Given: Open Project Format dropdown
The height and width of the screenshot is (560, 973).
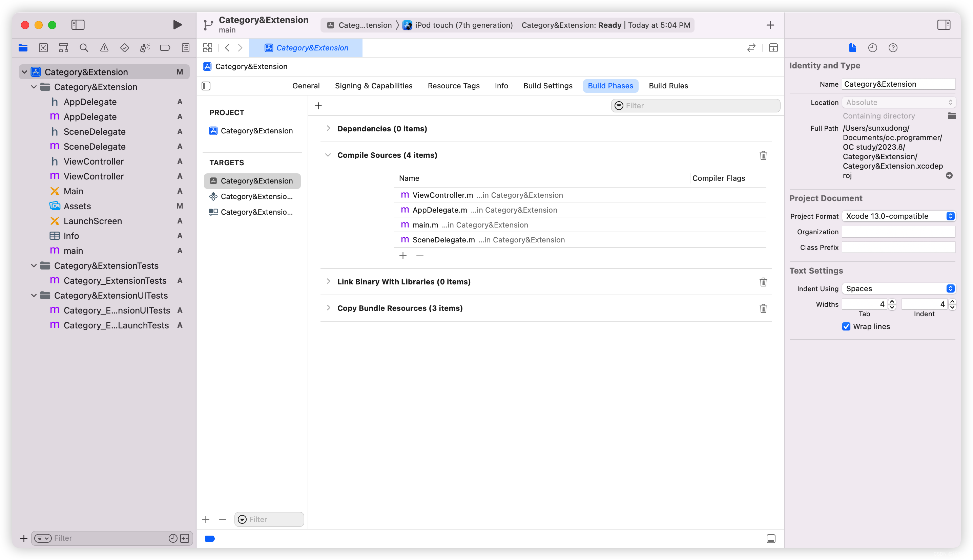Looking at the screenshot, I should tap(899, 216).
